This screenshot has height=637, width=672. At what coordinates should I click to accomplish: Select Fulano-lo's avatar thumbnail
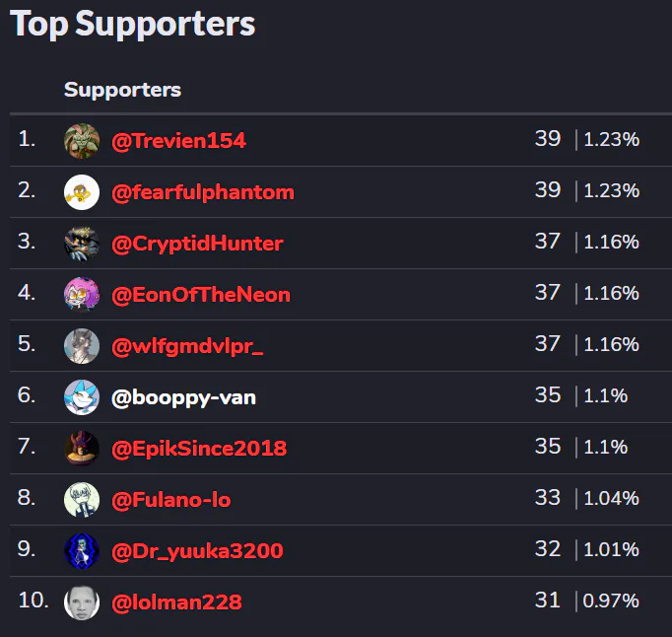[x=82, y=500]
